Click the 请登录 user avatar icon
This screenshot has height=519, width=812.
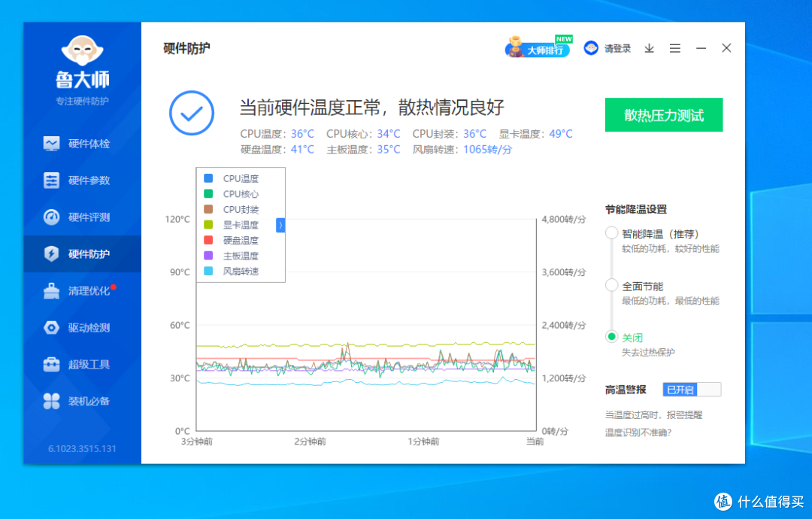pos(591,48)
